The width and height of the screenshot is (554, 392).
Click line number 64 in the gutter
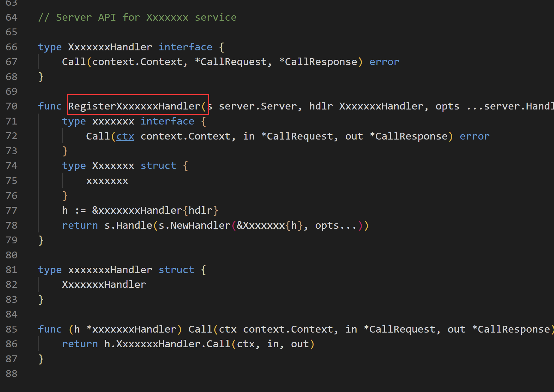[12, 17]
